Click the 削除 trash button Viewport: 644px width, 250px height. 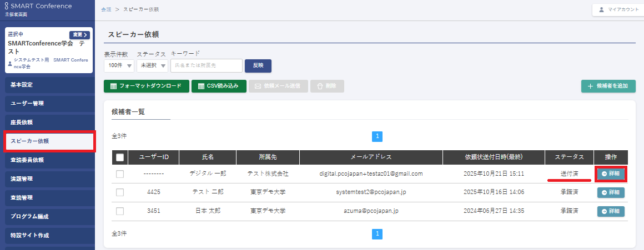click(x=327, y=86)
